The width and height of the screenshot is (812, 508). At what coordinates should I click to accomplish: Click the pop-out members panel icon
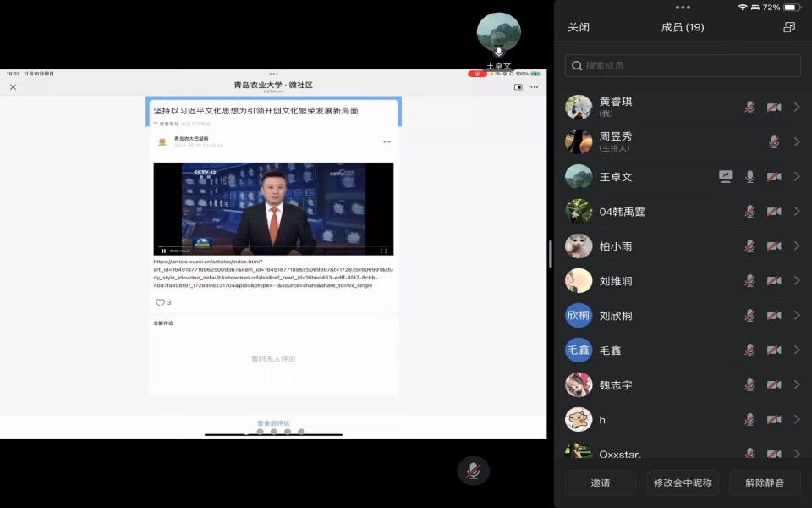coord(789,27)
